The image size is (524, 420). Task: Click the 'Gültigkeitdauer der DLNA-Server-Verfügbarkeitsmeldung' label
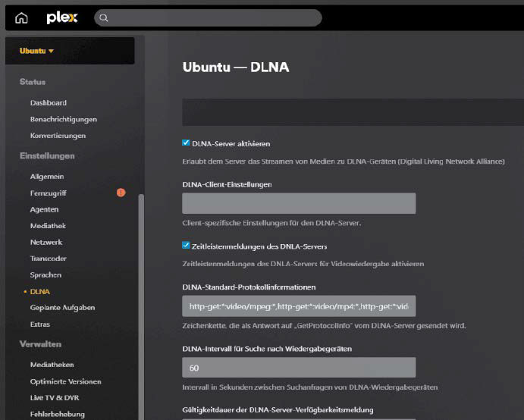(278, 410)
